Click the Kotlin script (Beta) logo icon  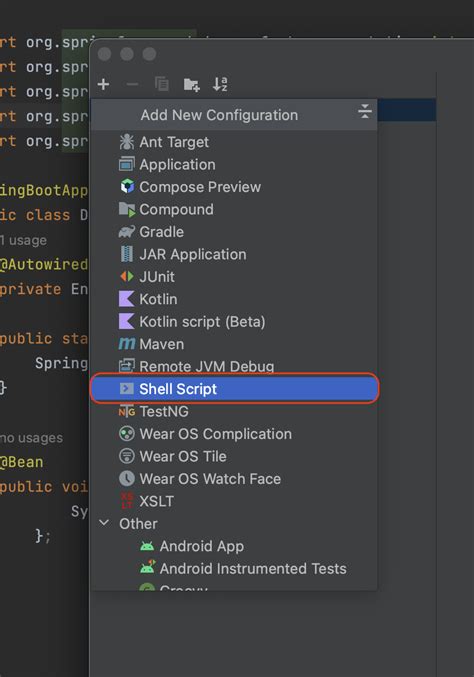click(126, 322)
